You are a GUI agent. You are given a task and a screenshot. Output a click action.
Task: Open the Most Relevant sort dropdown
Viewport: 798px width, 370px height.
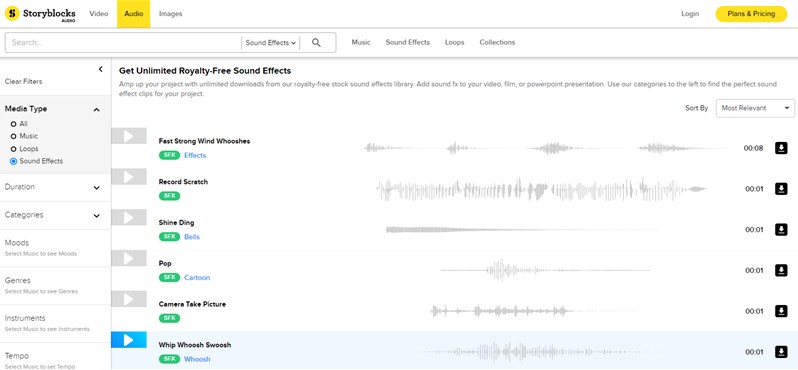pyautogui.click(x=755, y=108)
